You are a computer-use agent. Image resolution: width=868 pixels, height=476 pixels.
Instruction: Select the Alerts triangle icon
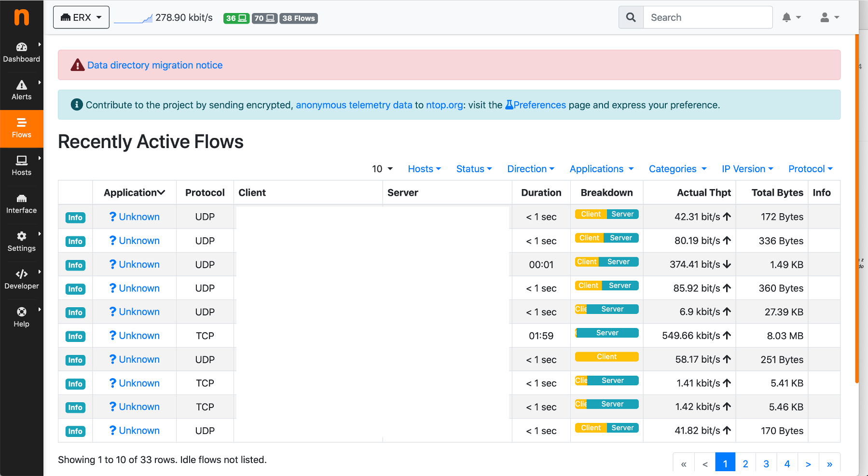[x=21, y=85]
